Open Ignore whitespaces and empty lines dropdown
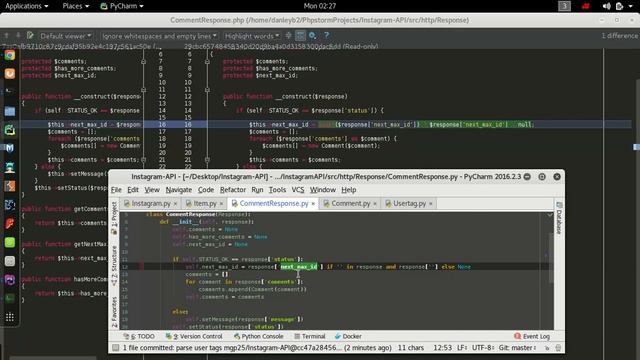This screenshot has height=360, width=640. point(159,36)
